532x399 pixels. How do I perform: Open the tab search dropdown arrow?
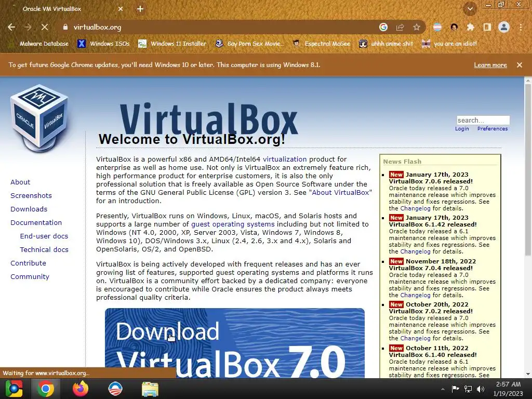point(470,9)
